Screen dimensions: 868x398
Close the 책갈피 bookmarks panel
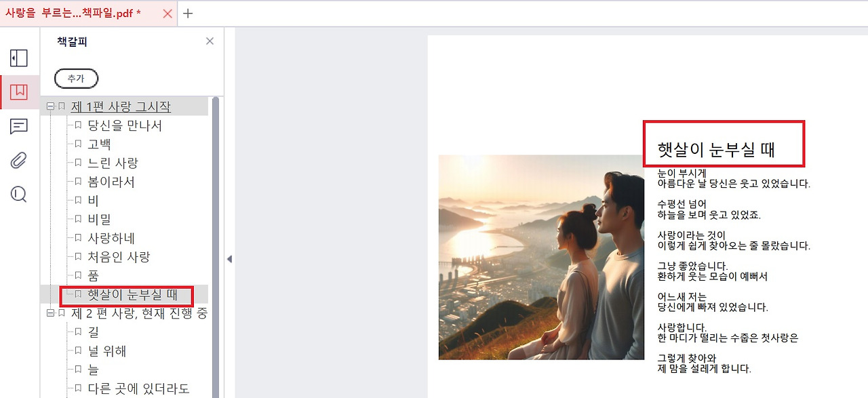pyautogui.click(x=210, y=41)
